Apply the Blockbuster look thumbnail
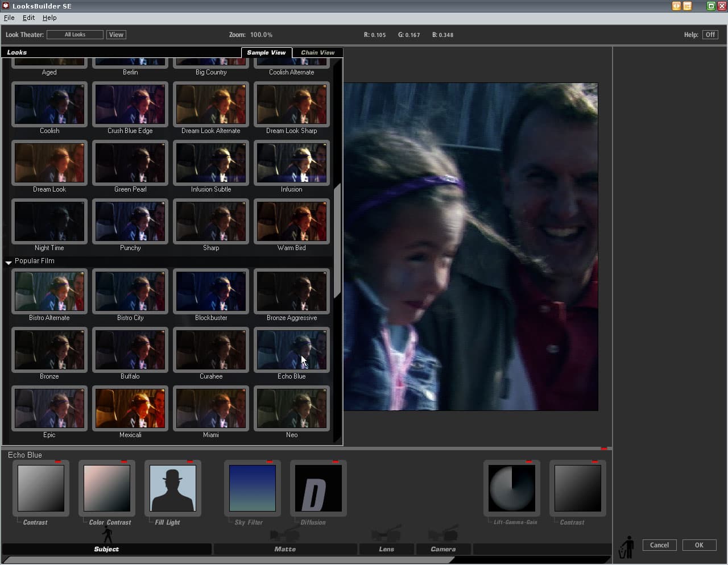Image resolution: width=728 pixels, height=565 pixels. (211, 292)
